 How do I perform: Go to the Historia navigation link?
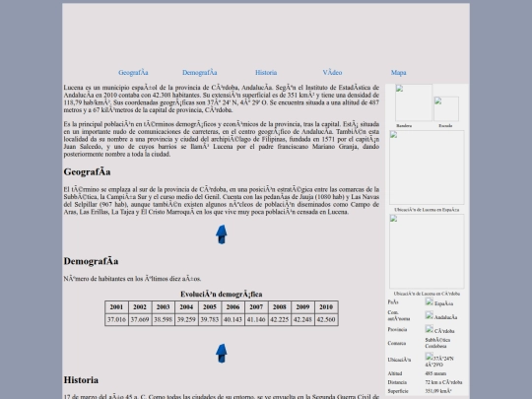266,73
